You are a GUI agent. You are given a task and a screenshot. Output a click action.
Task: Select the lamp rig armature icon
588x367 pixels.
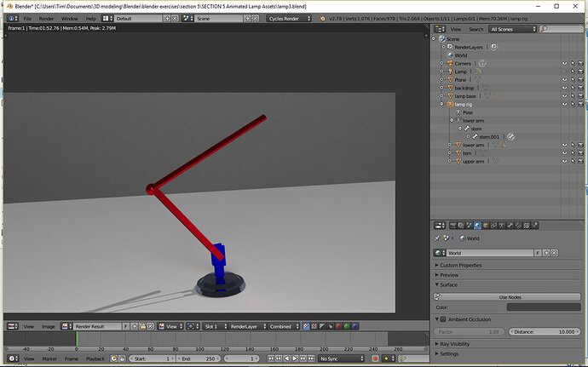(x=449, y=104)
